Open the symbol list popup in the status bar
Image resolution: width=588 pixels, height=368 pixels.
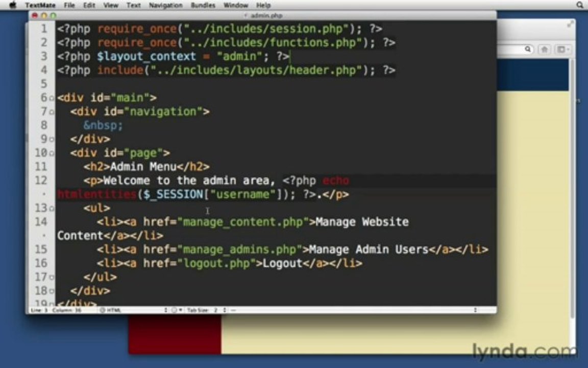pyautogui.click(x=354, y=310)
